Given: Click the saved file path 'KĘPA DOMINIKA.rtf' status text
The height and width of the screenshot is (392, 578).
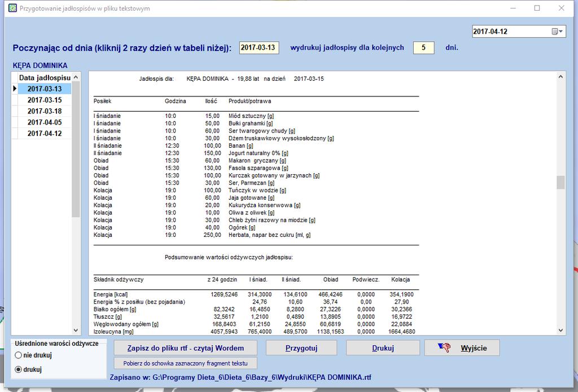Looking at the screenshot, I should [240, 377].
